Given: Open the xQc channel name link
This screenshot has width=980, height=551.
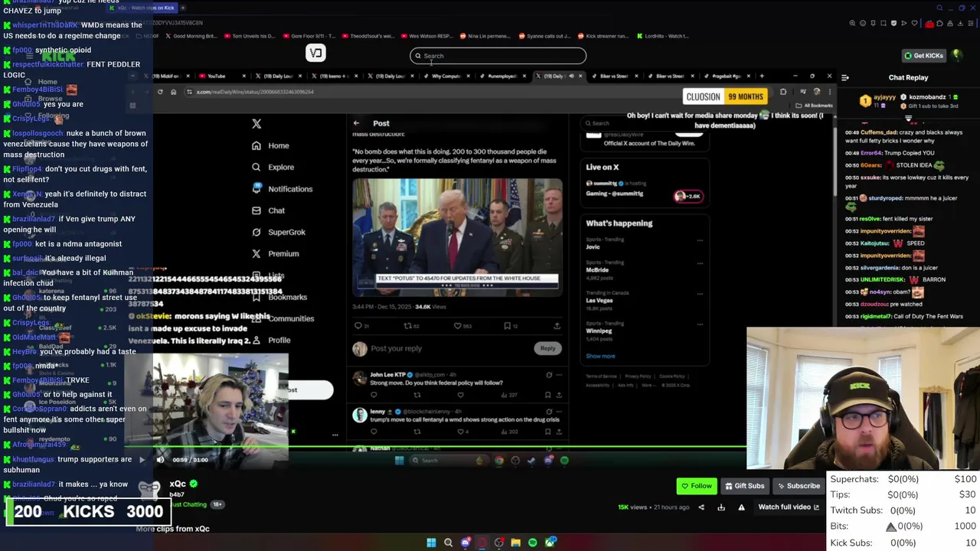Looking at the screenshot, I should [x=178, y=484].
